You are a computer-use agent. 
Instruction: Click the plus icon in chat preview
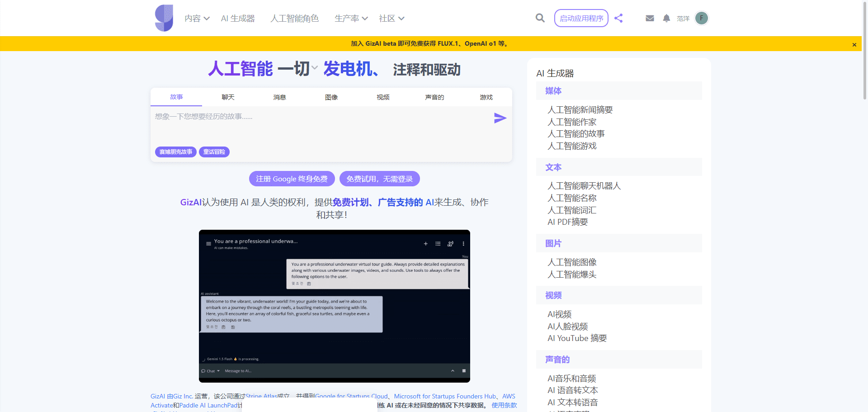[425, 244]
